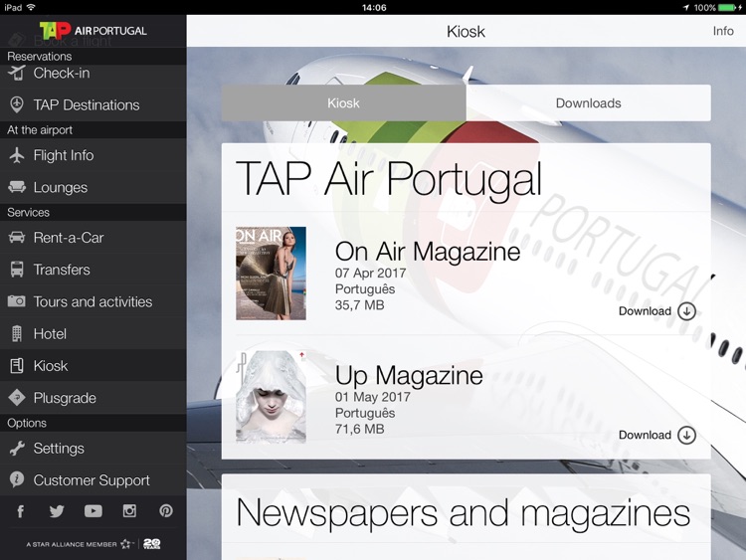Screen dimensions: 746x560
Task: Open the YouTube icon
Action: (93, 511)
